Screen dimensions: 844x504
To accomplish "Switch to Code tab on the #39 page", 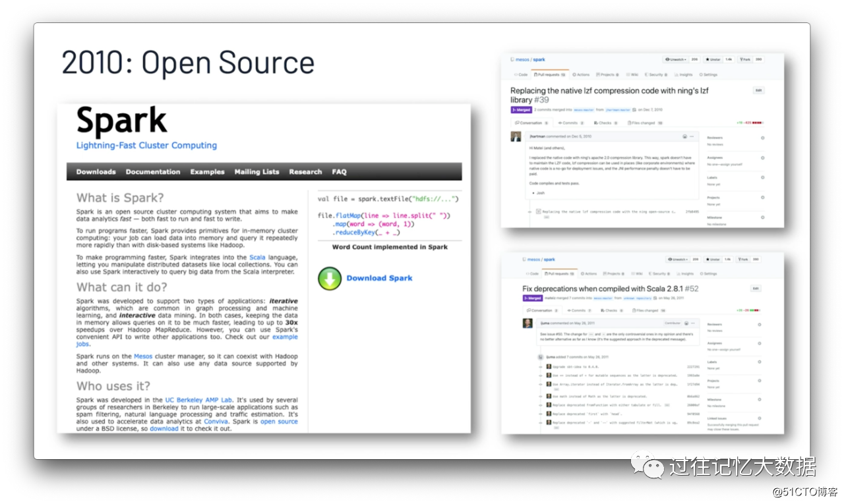I will 521,74.
